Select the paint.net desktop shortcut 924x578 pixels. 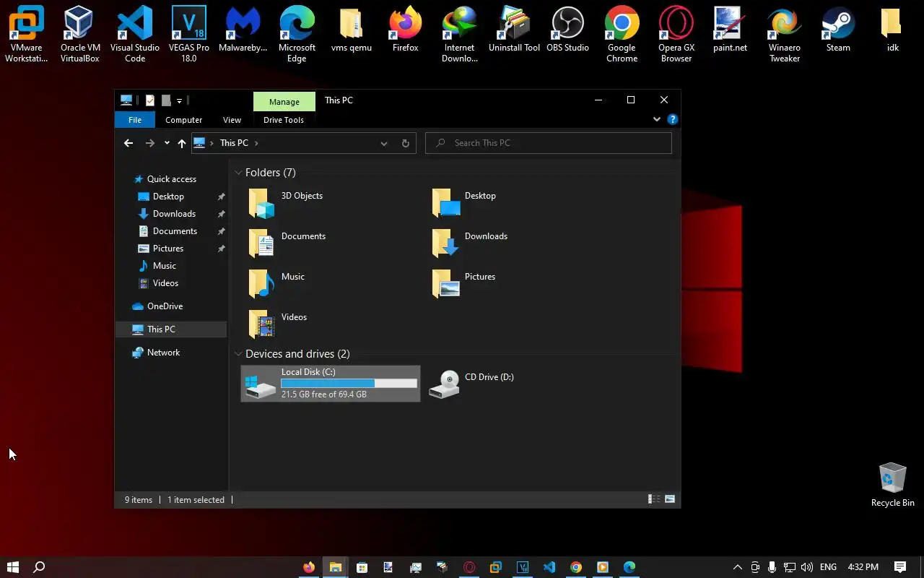(730, 29)
